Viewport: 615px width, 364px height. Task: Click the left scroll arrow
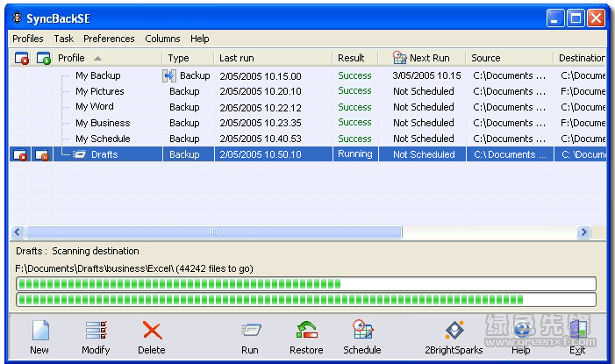tap(18, 232)
